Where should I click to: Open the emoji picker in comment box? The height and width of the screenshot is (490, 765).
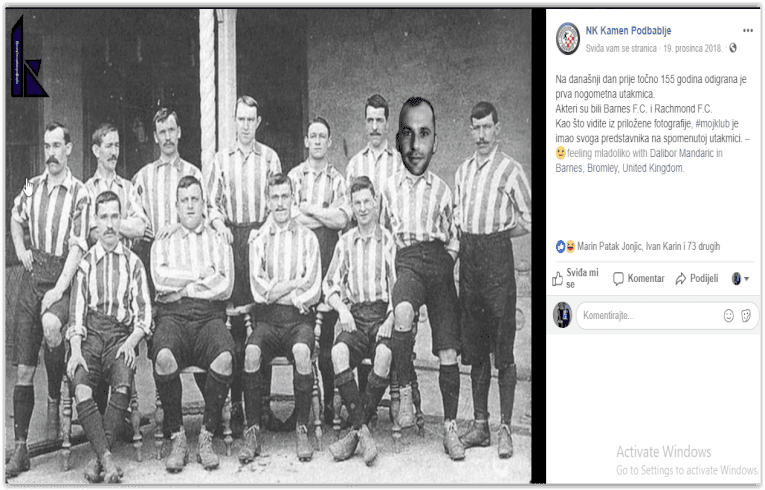728,316
